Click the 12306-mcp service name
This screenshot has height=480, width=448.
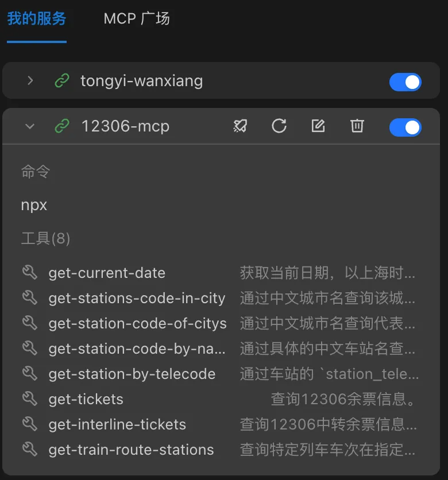click(x=125, y=126)
